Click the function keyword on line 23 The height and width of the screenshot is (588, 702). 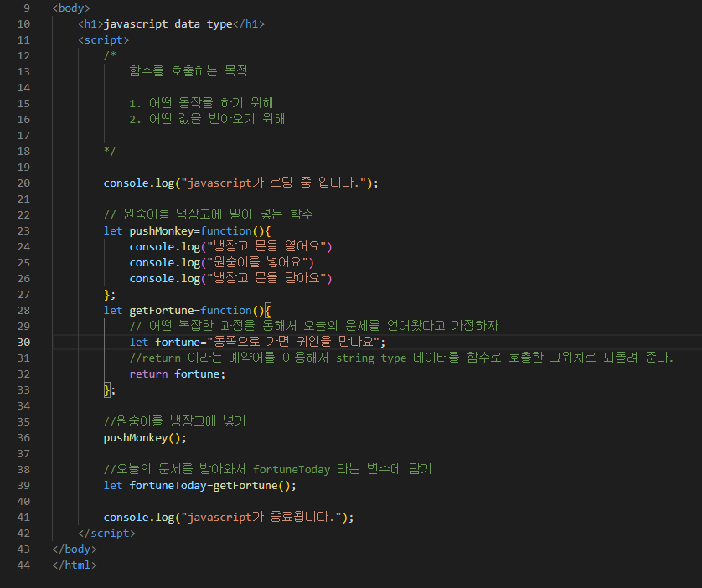tap(226, 231)
